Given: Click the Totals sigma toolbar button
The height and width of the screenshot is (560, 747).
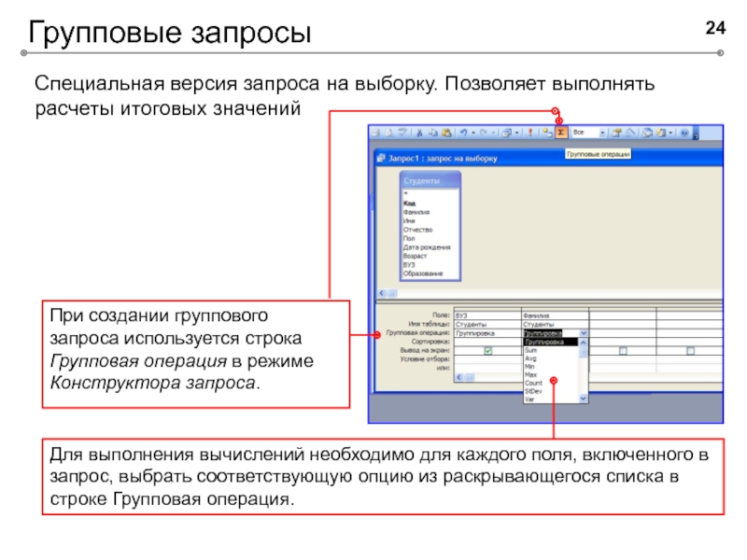Looking at the screenshot, I should click(561, 133).
